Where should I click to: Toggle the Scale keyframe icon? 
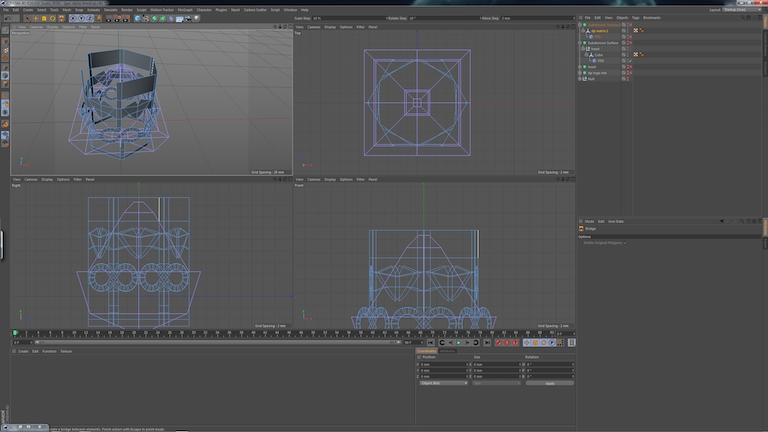(x=535, y=343)
